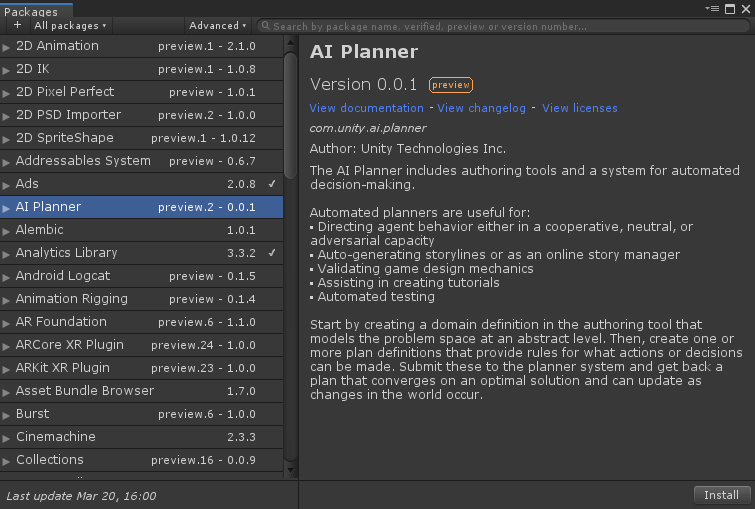Click the plus add package icon
This screenshot has width=755, height=509.
coord(17,25)
